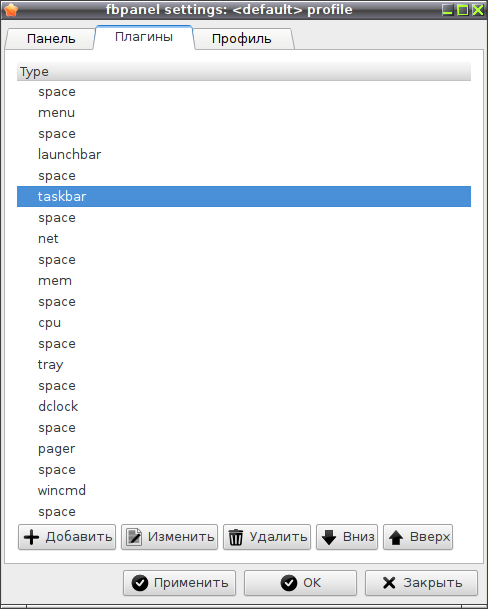Click the pencil icon on Изменить button
Screen dimensions: 488x609
(134, 537)
